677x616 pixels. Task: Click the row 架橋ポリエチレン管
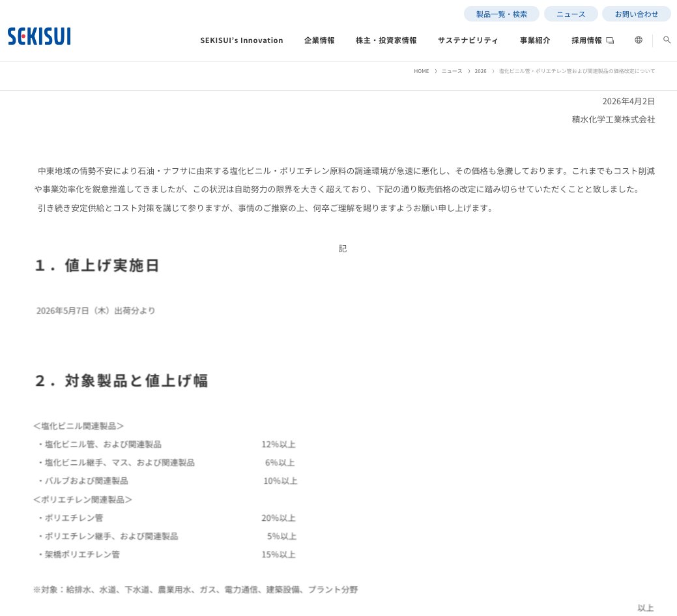79,554
